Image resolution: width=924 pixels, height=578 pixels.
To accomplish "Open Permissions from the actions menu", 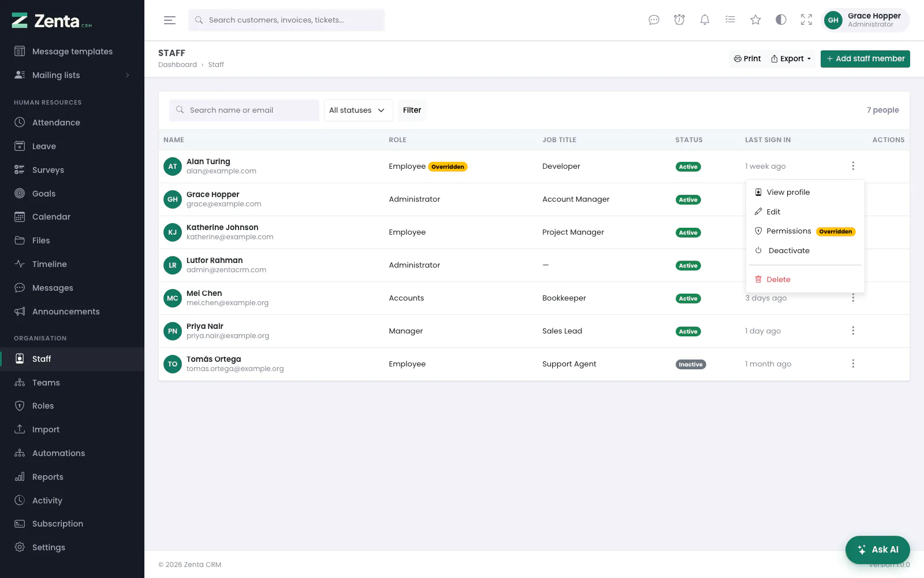I will [806, 231].
